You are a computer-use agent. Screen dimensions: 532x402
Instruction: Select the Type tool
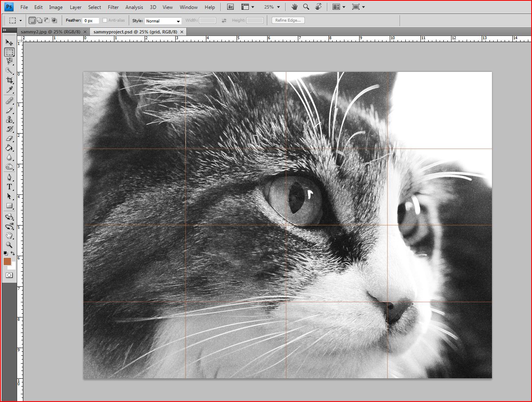9,187
